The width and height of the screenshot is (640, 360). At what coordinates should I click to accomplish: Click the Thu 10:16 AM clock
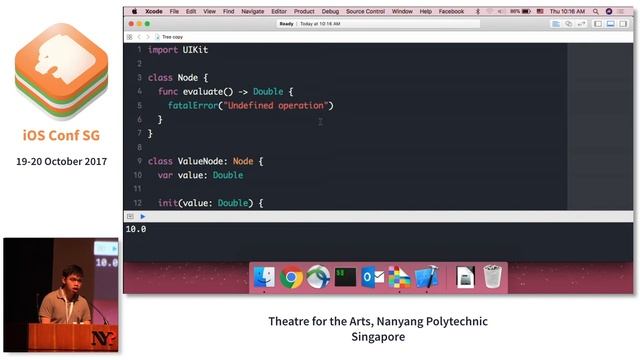[567, 11]
